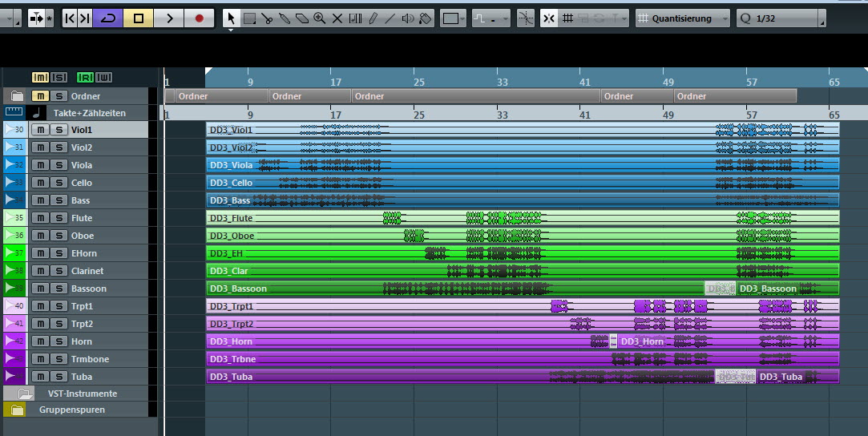Click the red Record button
Viewport: 868px width, 436px height.
pos(200,18)
